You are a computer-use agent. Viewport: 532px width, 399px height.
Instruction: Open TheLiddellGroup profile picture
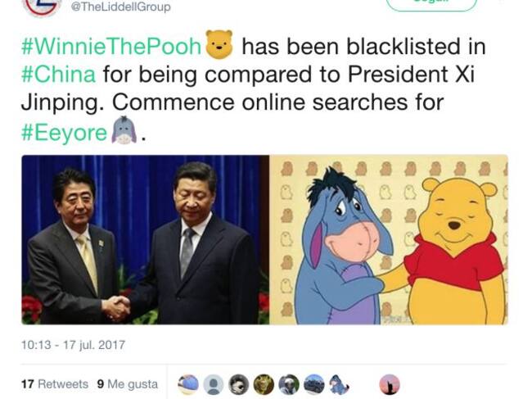[42, 7]
